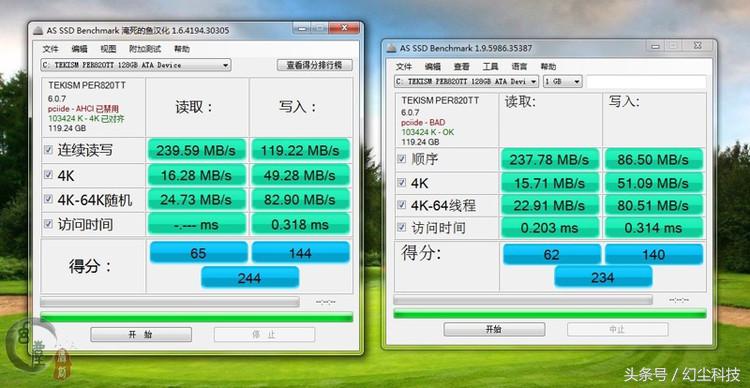Screen dimensions: 750x388
Task: Click 查看得分排行榜 button
Action: [x=314, y=65]
